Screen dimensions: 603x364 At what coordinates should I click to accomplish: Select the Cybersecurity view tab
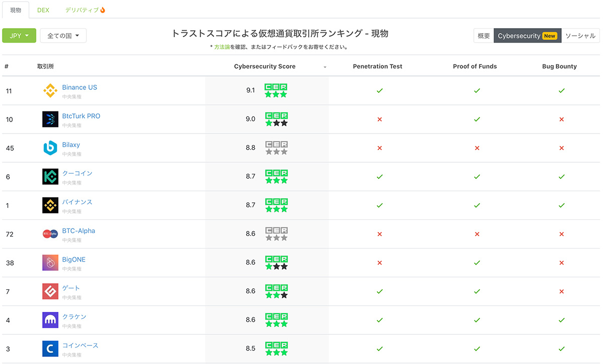click(528, 36)
